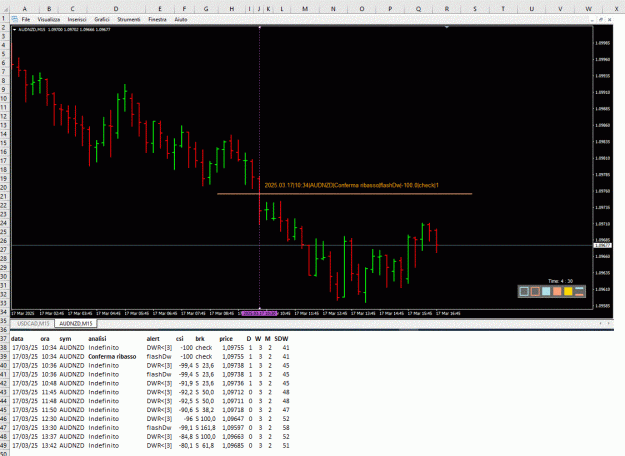Select the time cell 13:42

[49, 446]
